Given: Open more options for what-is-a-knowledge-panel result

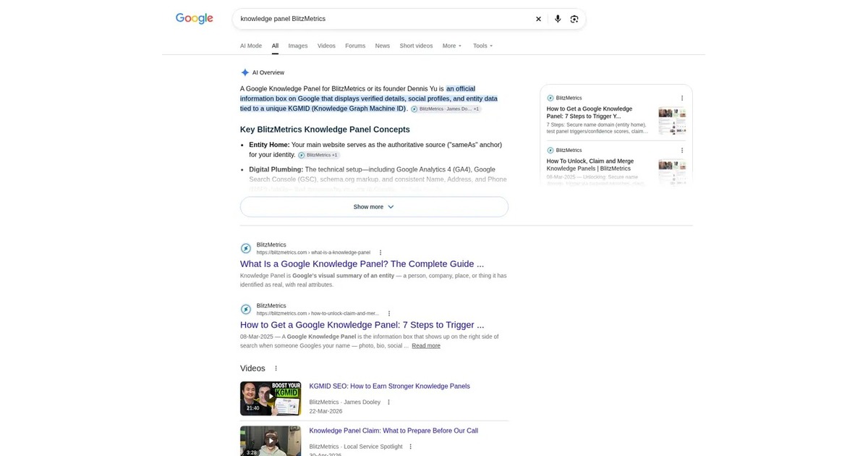Looking at the screenshot, I should click(380, 253).
